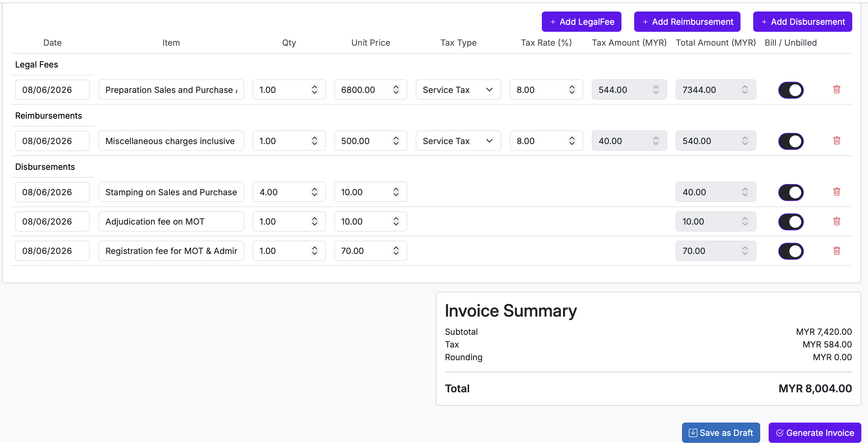Adjust unit price stepper showing 70.00
Image resolution: width=868 pixels, height=448 pixels.
tap(396, 251)
